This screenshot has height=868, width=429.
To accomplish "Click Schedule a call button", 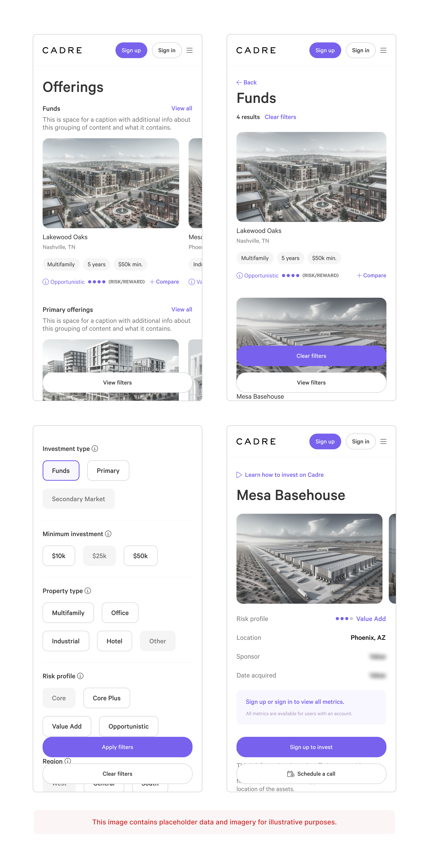I will tap(311, 774).
